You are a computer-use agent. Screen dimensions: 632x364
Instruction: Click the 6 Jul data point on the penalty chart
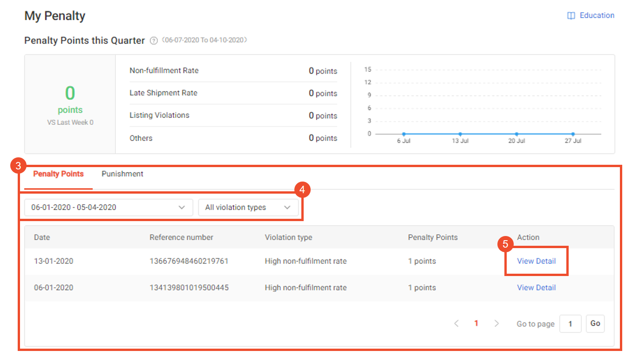[404, 134]
